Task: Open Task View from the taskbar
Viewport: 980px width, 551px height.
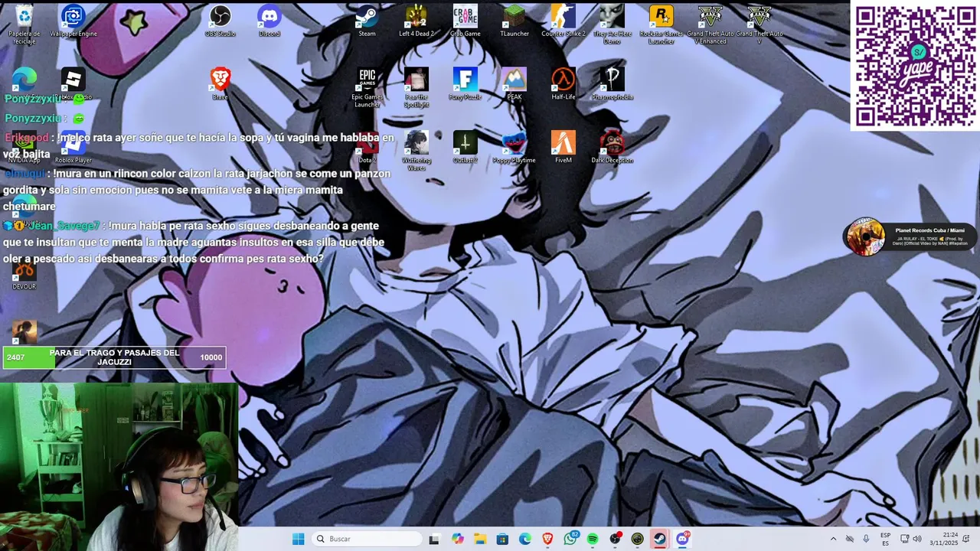Action: click(434, 539)
